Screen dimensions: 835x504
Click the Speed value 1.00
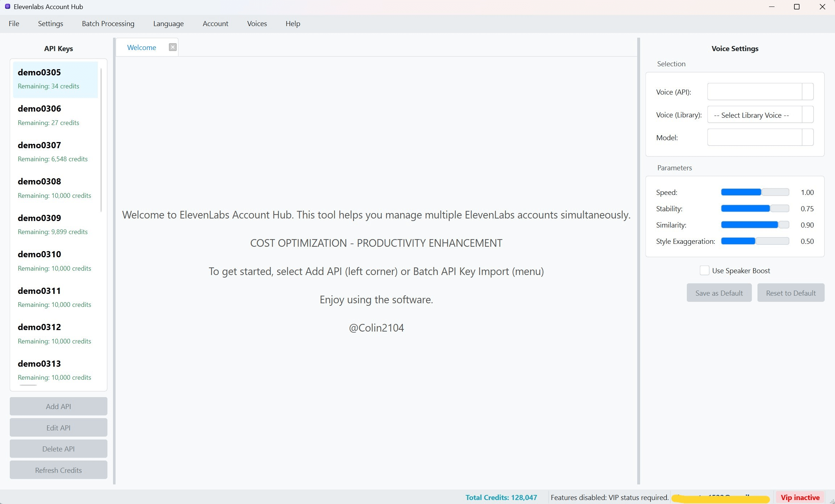807,192
